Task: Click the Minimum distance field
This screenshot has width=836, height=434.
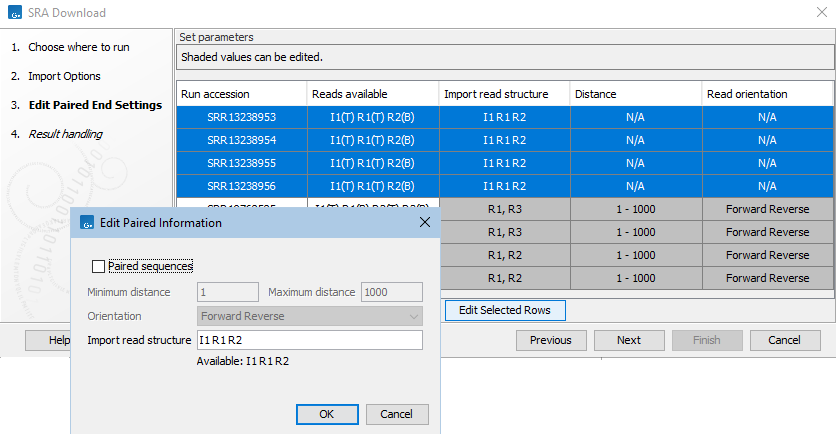Action: click(229, 292)
